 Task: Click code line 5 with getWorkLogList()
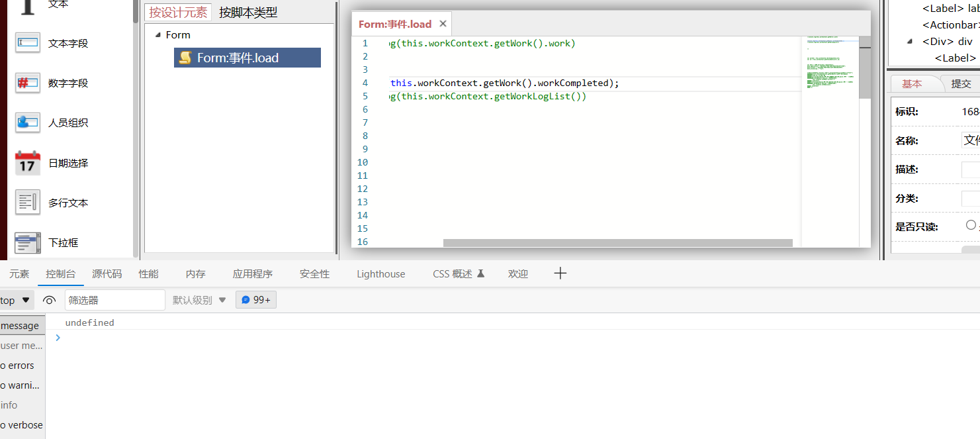[488, 96]
